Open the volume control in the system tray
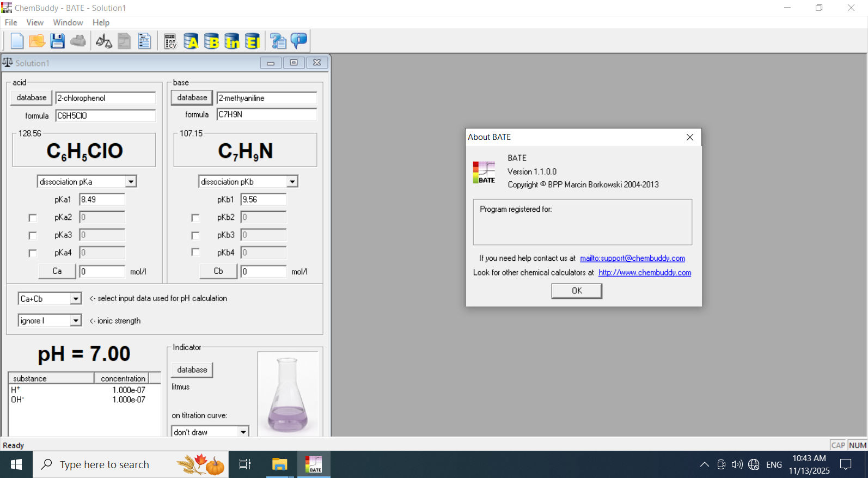868x478 pixels. [737, 464]
